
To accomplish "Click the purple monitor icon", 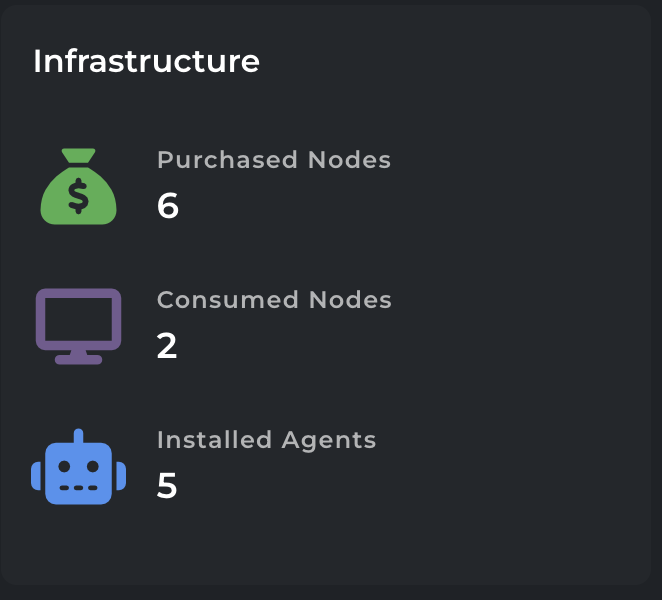I will (x=79, y=326).
